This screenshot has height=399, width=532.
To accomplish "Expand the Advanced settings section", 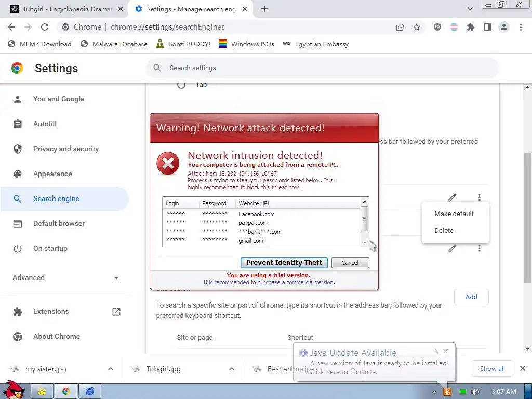I will point(65,277).
